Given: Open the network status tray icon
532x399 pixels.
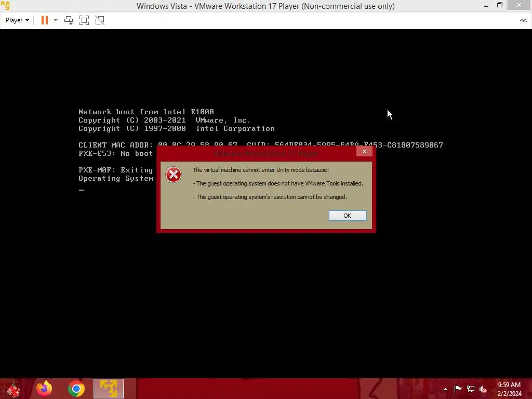Looking at the screenshot, I should 471,389.
